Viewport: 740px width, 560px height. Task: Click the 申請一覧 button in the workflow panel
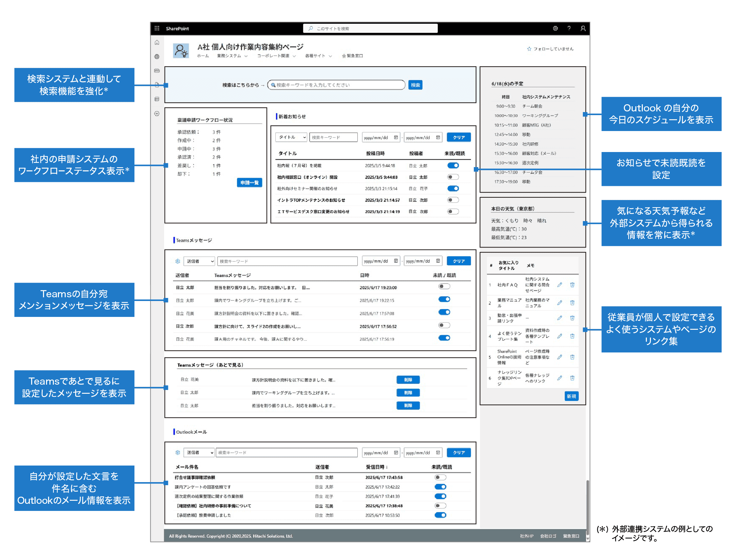tap(250, 182)
